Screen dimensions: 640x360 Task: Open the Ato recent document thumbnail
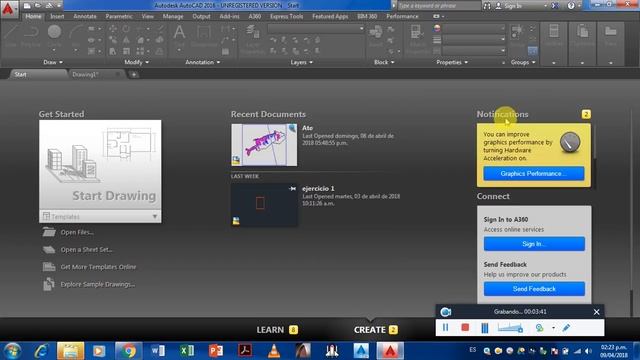[x=264, y=145]
